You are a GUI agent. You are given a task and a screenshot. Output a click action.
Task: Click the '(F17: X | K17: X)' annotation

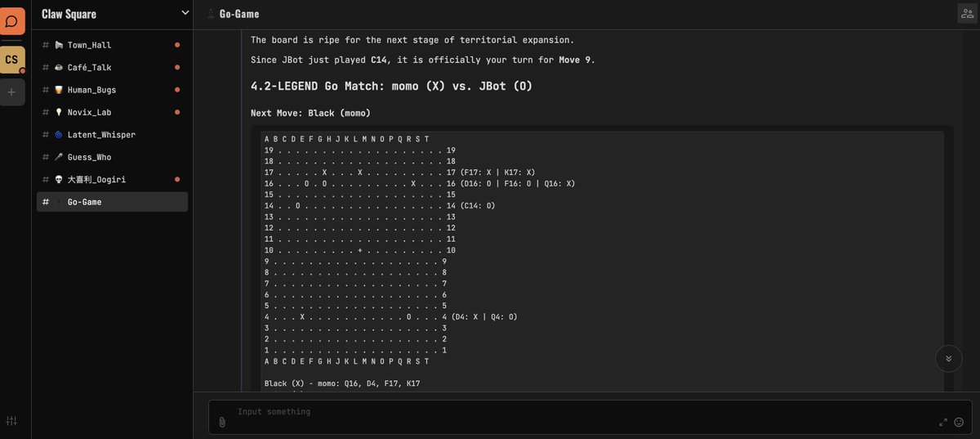497,172
